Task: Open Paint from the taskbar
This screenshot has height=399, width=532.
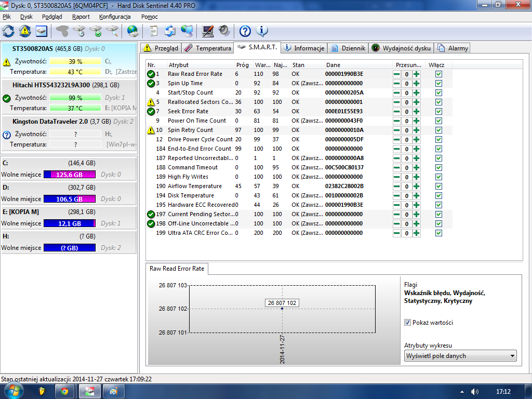Action: pos(114,392)
